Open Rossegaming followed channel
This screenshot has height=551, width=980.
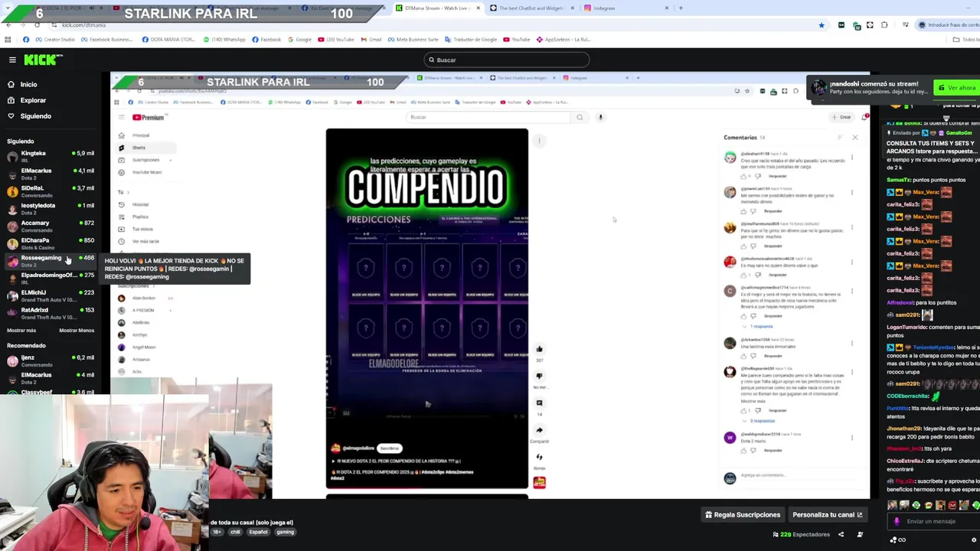pyautogui.click(x=51, y=261)
